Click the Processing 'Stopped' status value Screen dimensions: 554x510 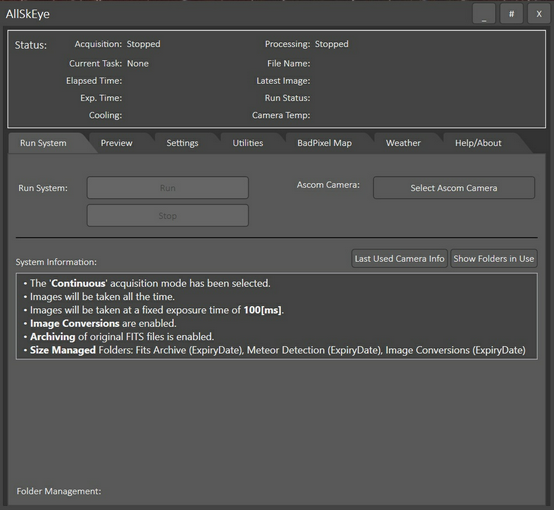[x=331, y=44]
